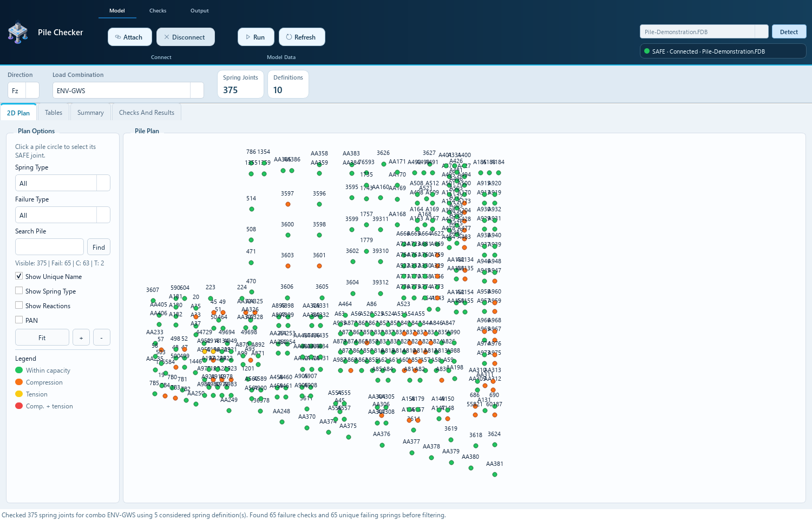
Task: Select the pile circle labeled 514
Action: 251,209
